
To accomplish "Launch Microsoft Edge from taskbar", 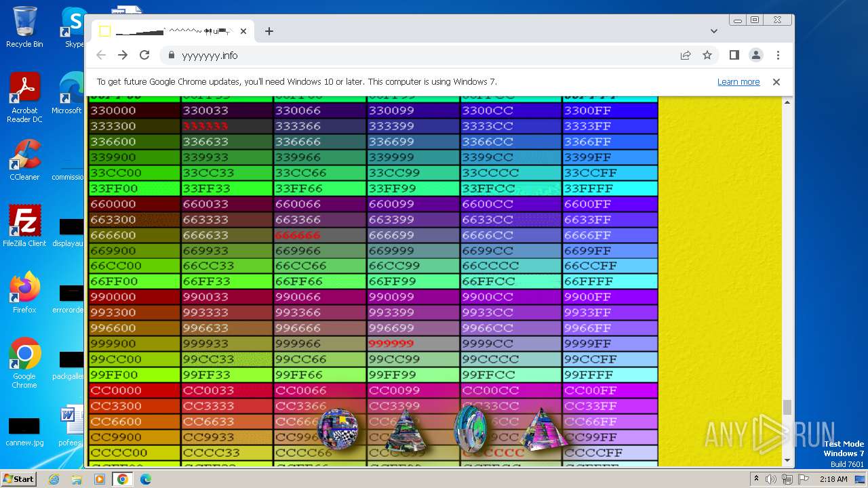I will [x=146, y=479].
